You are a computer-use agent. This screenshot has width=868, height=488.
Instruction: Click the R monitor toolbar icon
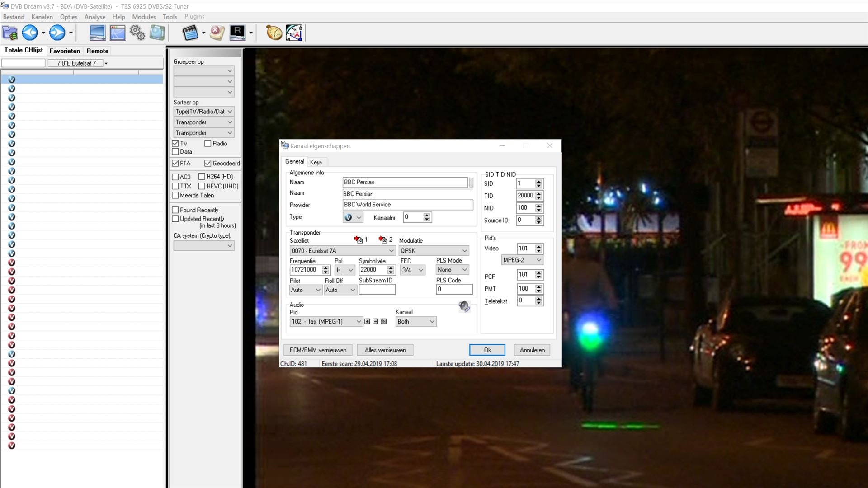(237, 33)
